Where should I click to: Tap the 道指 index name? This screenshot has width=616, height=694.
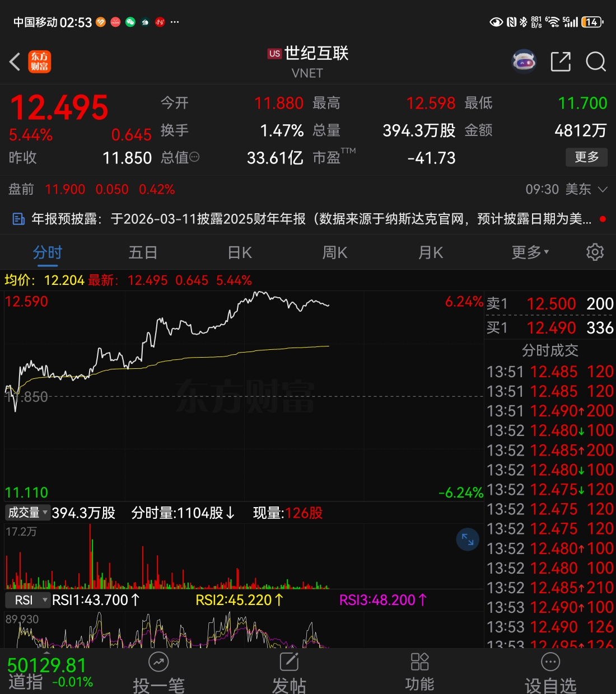click(x=26, y=682)
